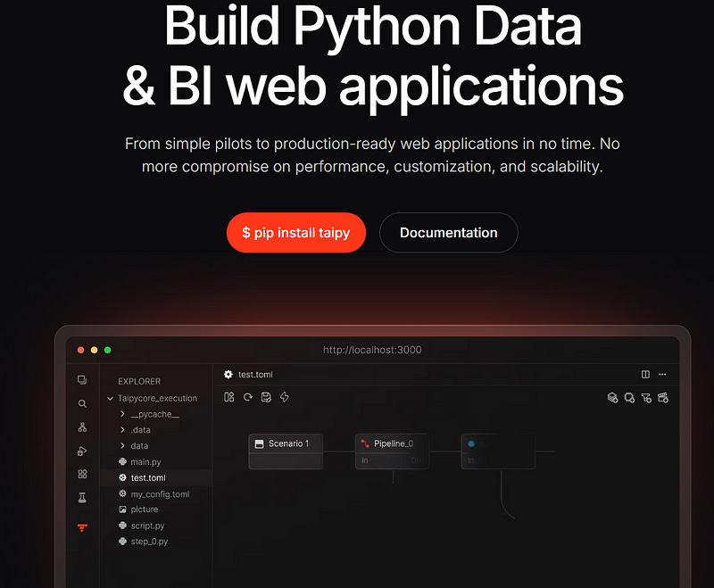The width and height of the screenshot is (714, 588).
Task: Click the yellow minimize dot in mockup window
Action: click(x=95, y=350)
